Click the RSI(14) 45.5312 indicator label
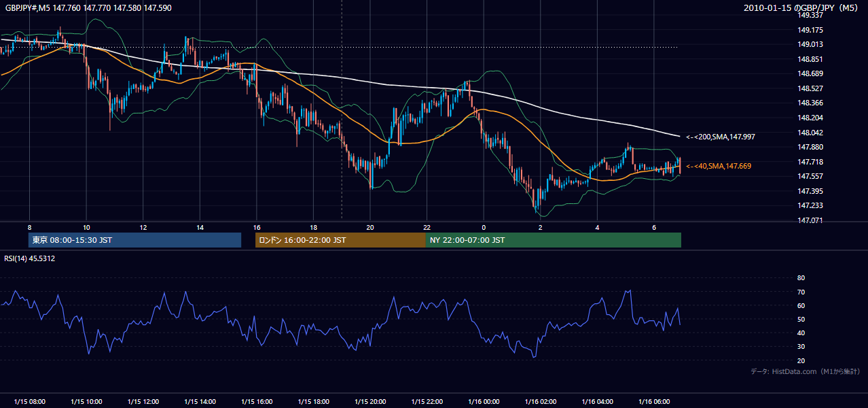 (x=30, y=258)
